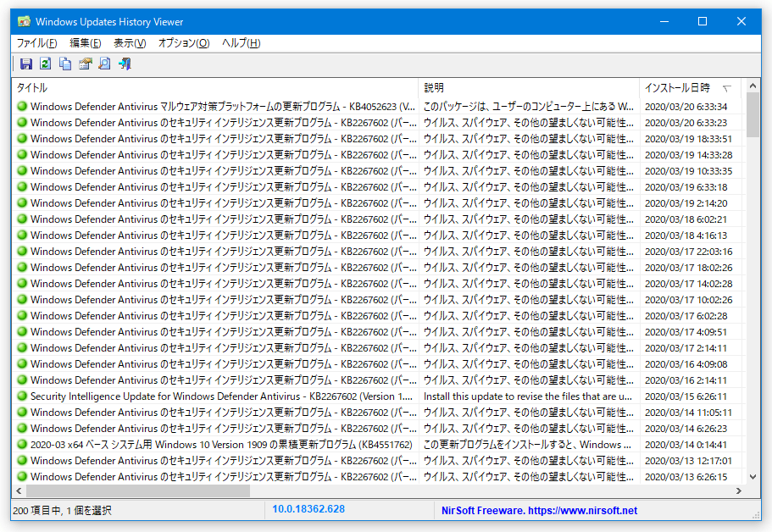Screen dimensions: 772x532
Task: Sort by the インストール日時 column header
Action: [692, 87]
